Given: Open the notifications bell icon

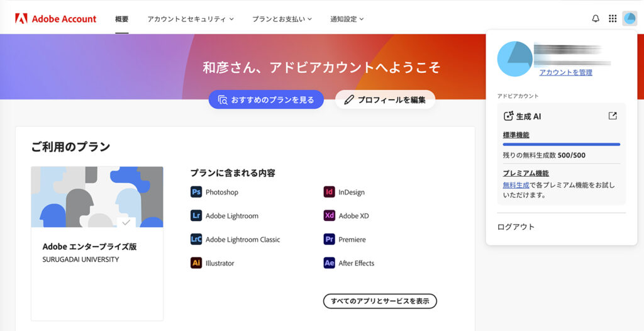Looking at the screenshot, I should click(x=596, y=19).
